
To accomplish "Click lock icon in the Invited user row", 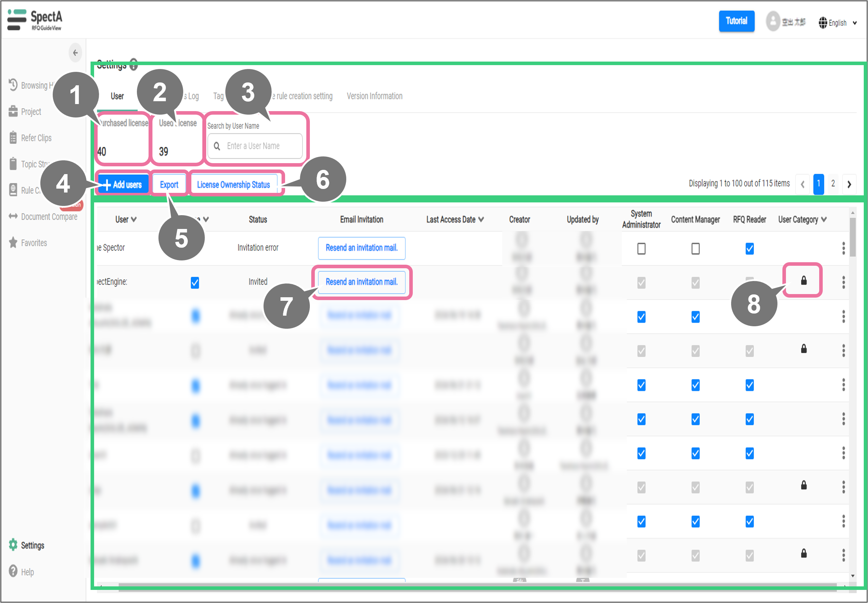I will click(x=803, y=280).
